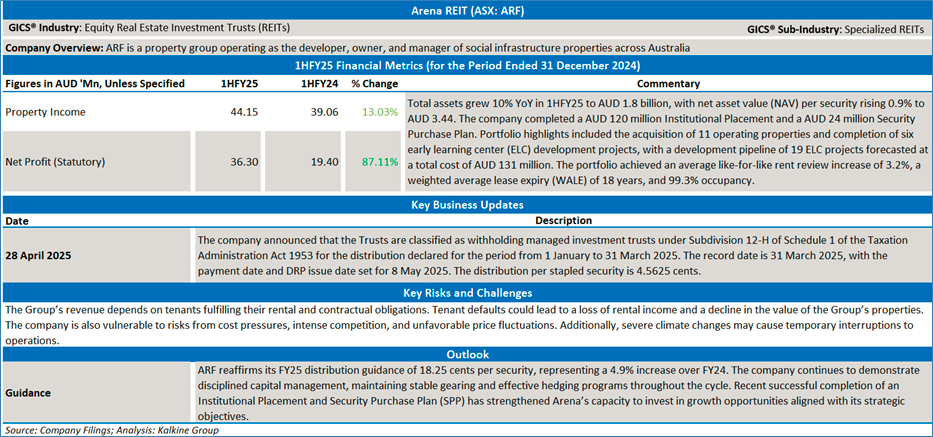The image size is (933, 437).
Task: Click 'GICS® Sub-Industry: Specialized REITs' text
Action: pyautogui.click(x=835, y=29)
